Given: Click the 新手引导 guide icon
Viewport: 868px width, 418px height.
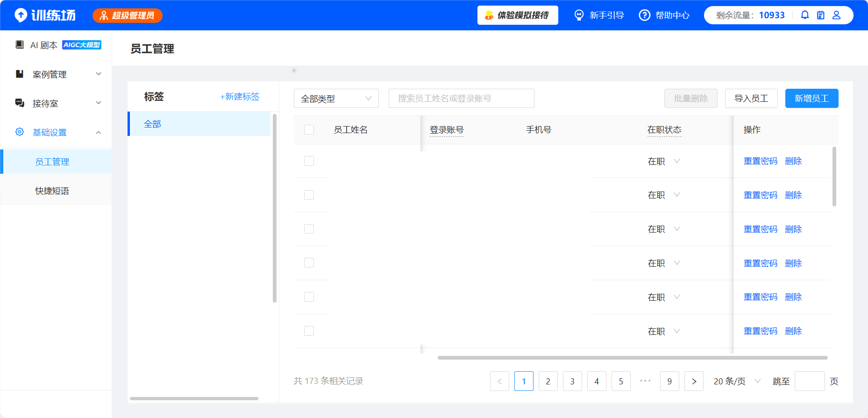Looking at the screenshot, I should click(579, 15).
